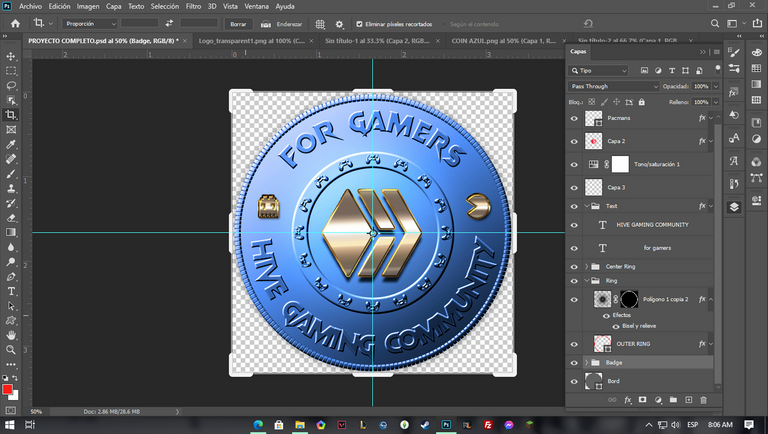Hide the OUTER RING layer
Screen dimensions: 768x434
[x=574, y=344]
